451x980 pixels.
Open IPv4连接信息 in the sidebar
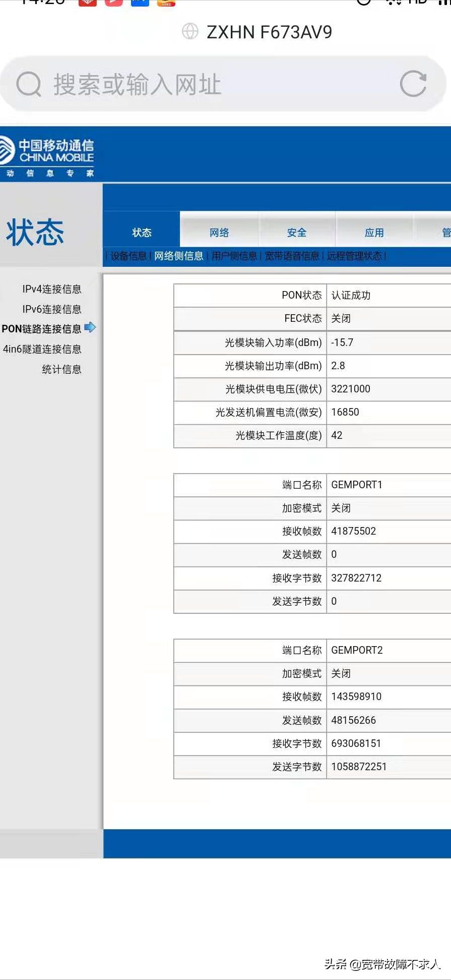click(x=51, y=289)
